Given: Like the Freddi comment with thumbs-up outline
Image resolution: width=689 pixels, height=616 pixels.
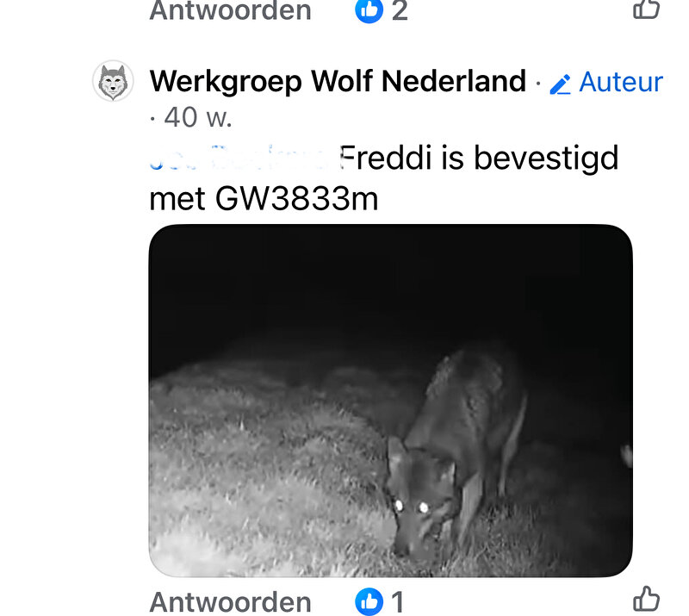Looking at the screenshot, I should click(647, 599).
